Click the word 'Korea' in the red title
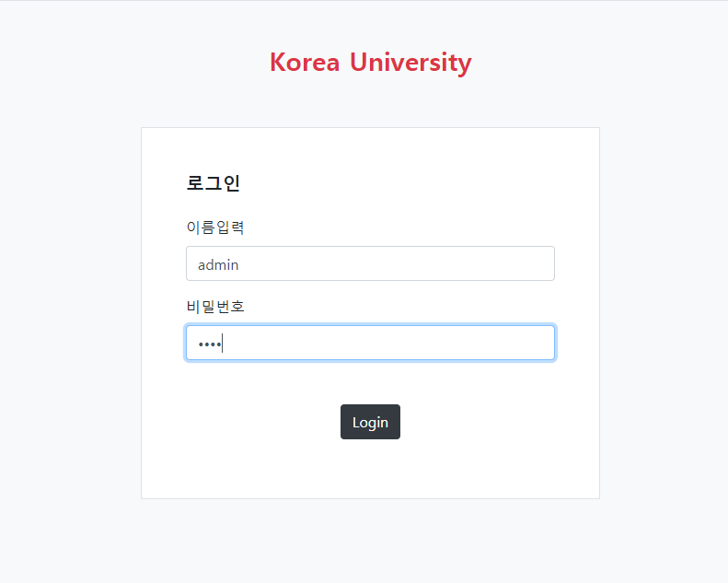The width and height of the screenshot is (728, 583). point(305,63)
